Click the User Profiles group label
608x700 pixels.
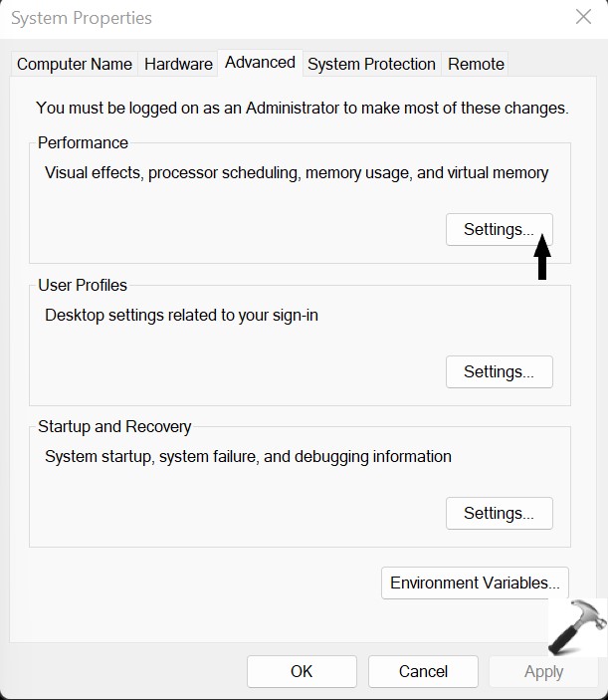[83, 285]
